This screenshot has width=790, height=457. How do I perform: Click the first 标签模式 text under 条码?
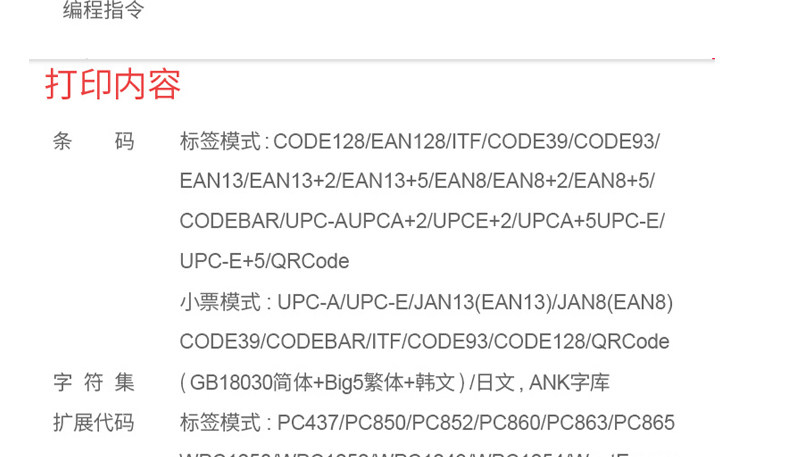pyautogui.click(x=220, y=141)
